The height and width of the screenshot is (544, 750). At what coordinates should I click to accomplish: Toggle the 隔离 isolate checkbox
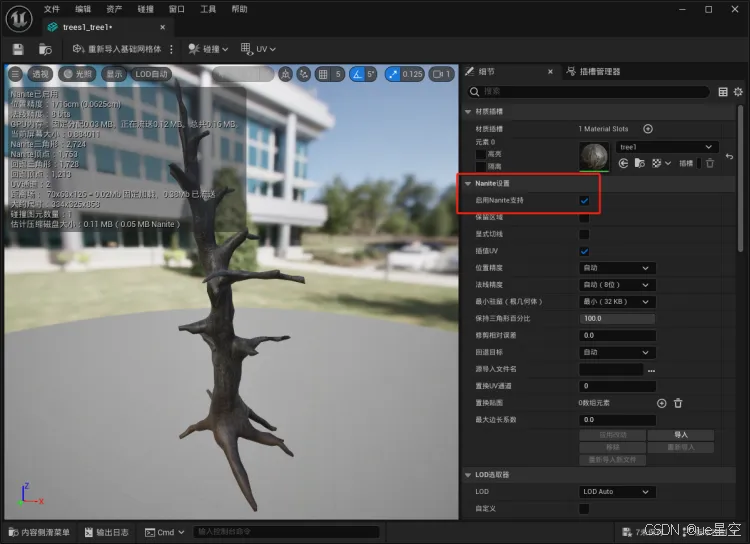481,167
